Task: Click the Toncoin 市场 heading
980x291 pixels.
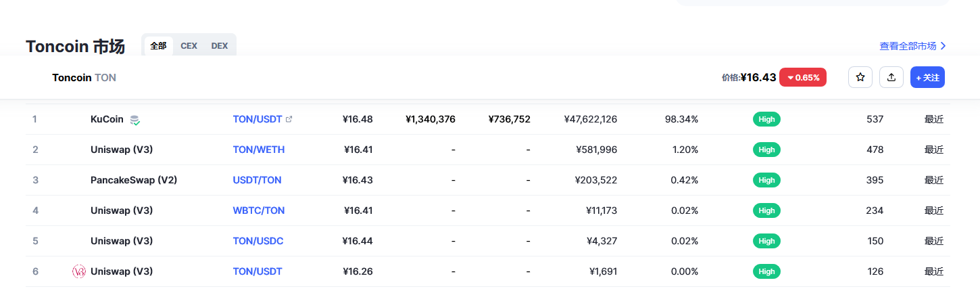Action: click(x=75, y=47)
